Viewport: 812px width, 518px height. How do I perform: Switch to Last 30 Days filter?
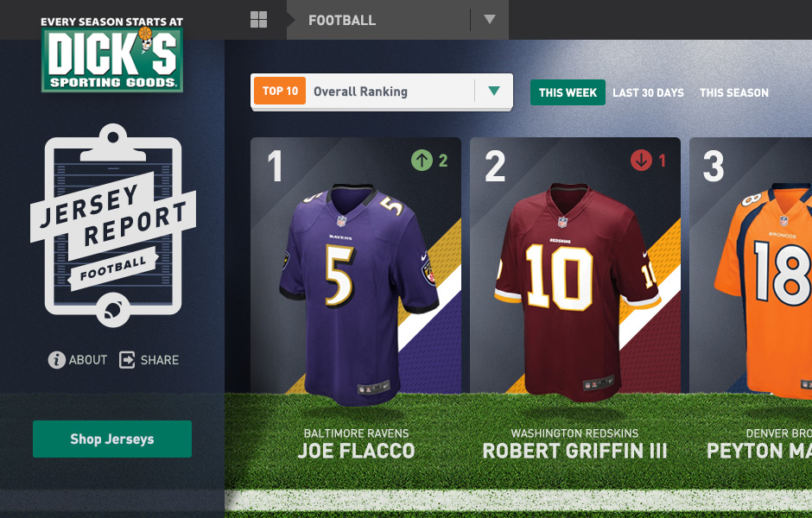(648, 92)
